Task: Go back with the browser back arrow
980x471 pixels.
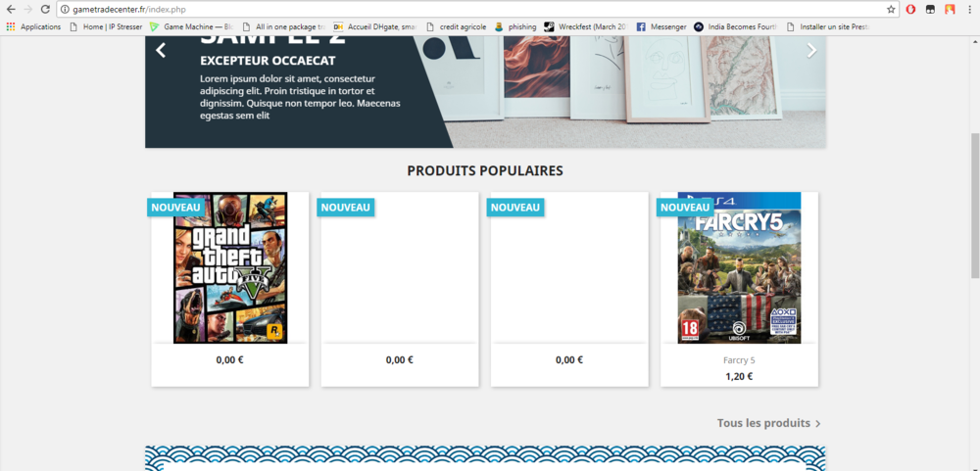Action: 11,10
